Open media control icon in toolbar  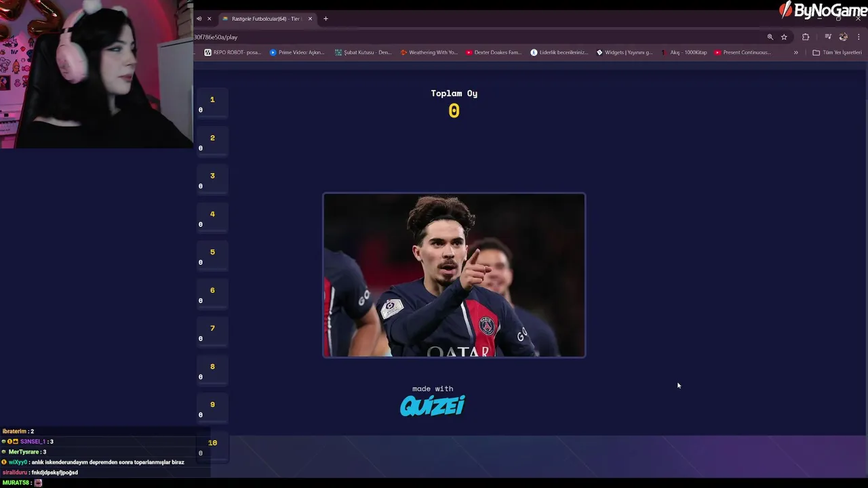click(828, 37)
